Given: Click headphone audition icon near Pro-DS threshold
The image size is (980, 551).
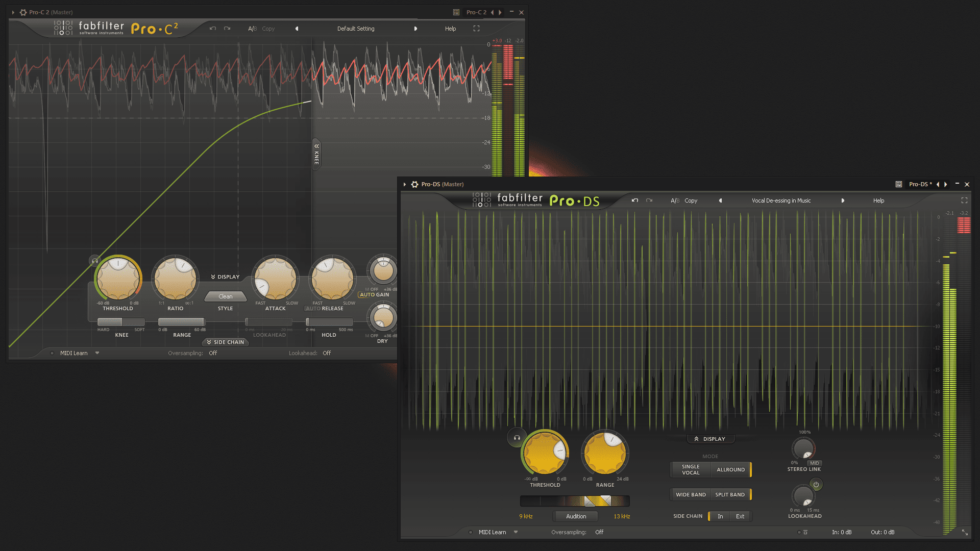Looking at the screenshot, I should coord(517,438).
